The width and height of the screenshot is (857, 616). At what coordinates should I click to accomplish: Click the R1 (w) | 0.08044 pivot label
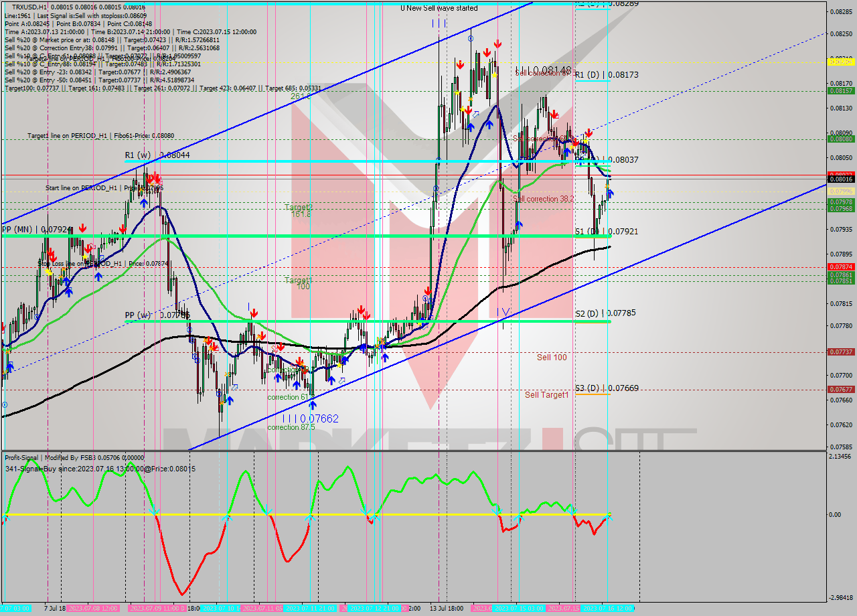tap(157, 155)
